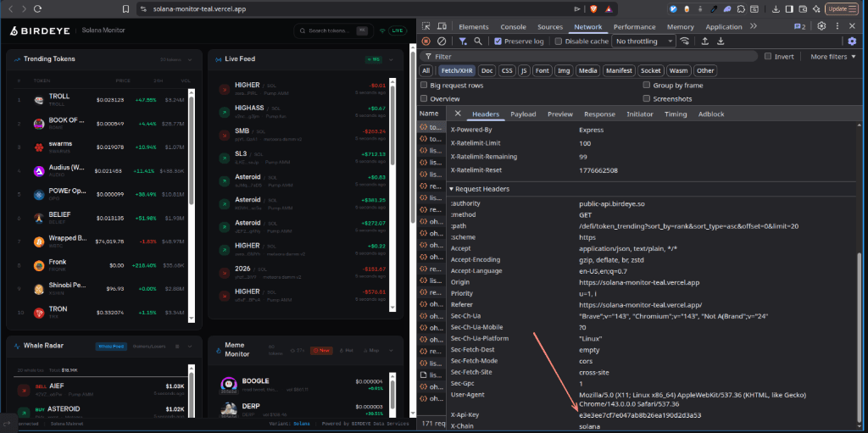Toggle the device toolbar icon in DevTools
This screenshot has width=868, height=433.
(442, 26)
